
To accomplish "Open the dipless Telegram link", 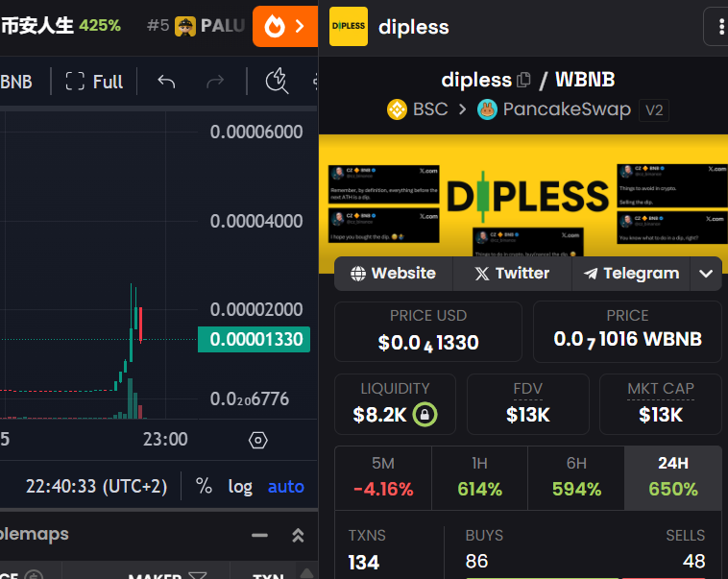I will tap(631, 274).
